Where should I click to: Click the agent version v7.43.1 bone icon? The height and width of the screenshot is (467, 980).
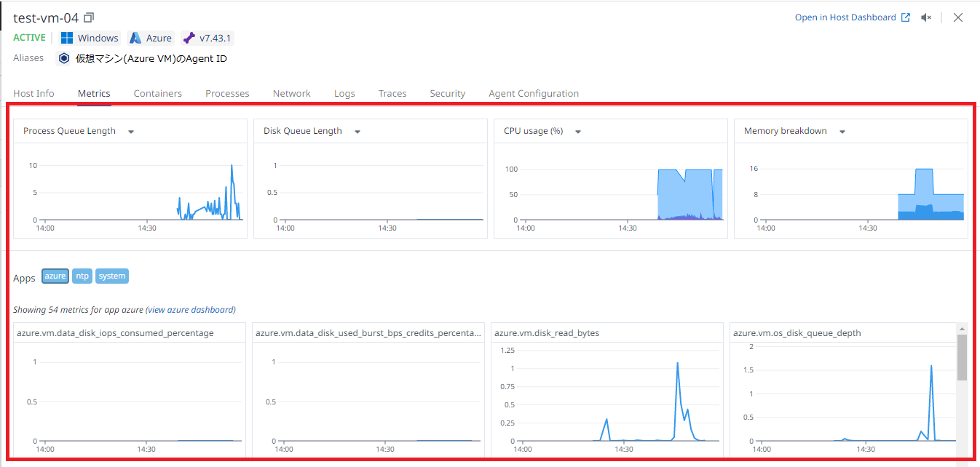(x=189, y=38)
